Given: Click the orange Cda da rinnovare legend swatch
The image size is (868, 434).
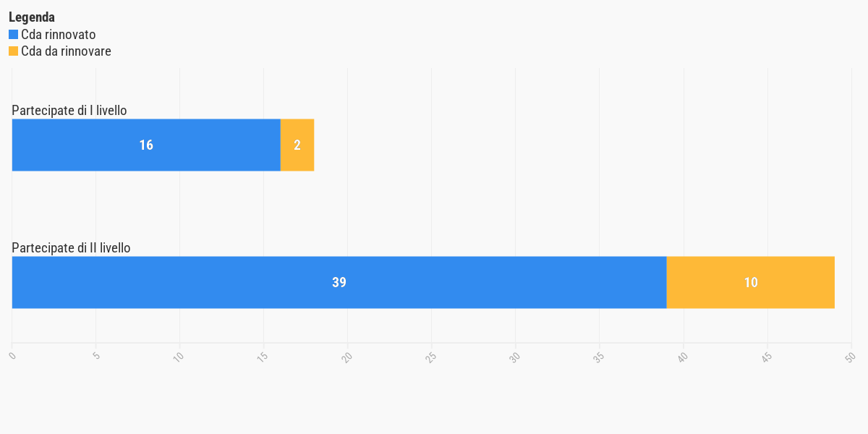Looking at the screenshot, I should (13, 51).
